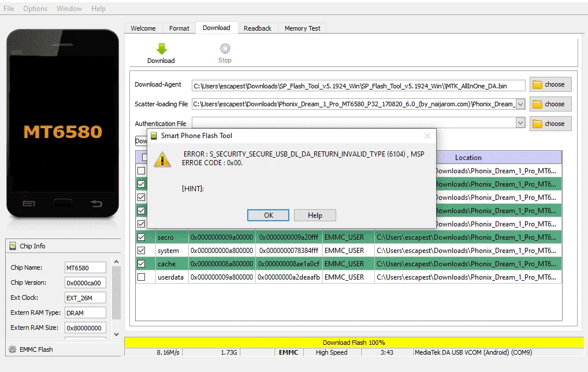Click begin address 0x0000000009a00000
The width and height of the screenshot is (588, 372).
[x=222, y=237]
